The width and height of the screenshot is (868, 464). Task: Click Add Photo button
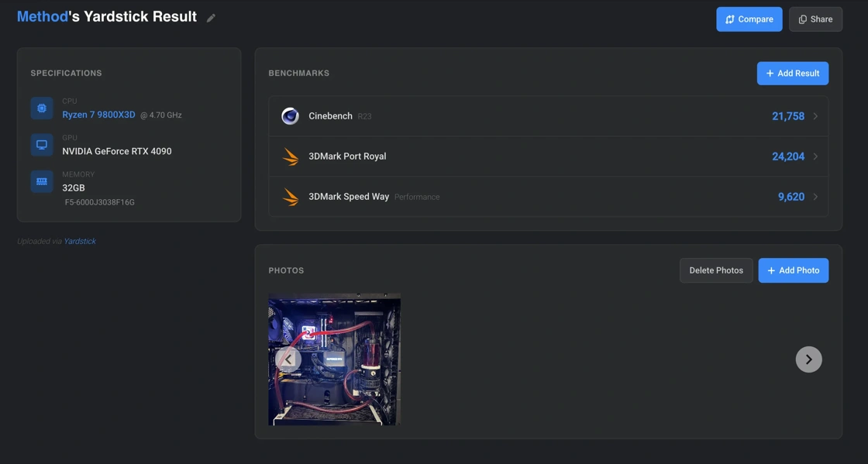[x=793, y=270]
